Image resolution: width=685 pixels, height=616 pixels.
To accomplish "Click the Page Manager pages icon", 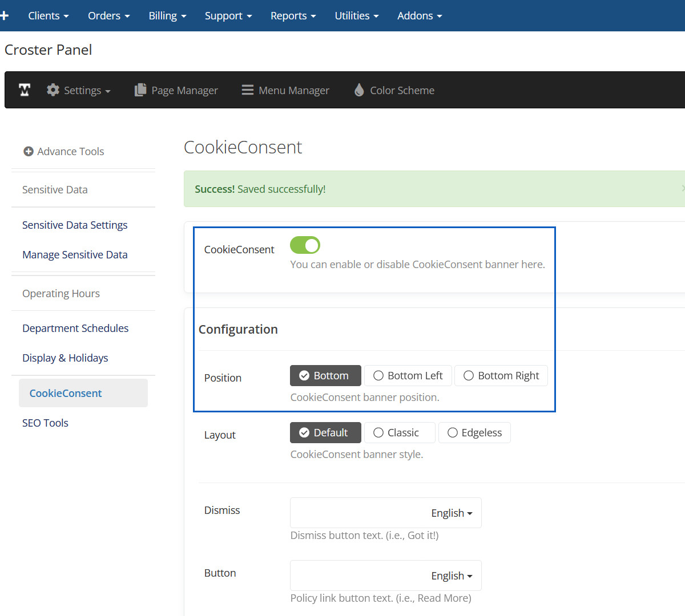I will coord(140,90).
